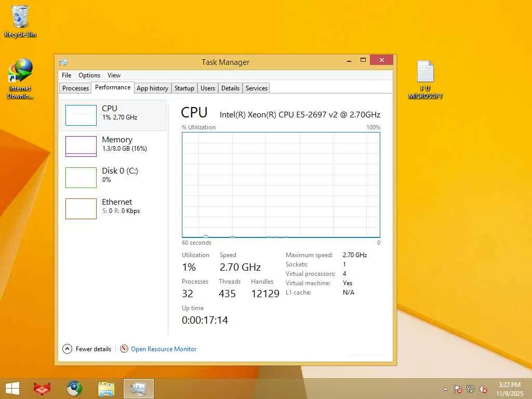Open the Recycle Bin desktop icon
The image size is (532, 399).
[x=20, y=21]
